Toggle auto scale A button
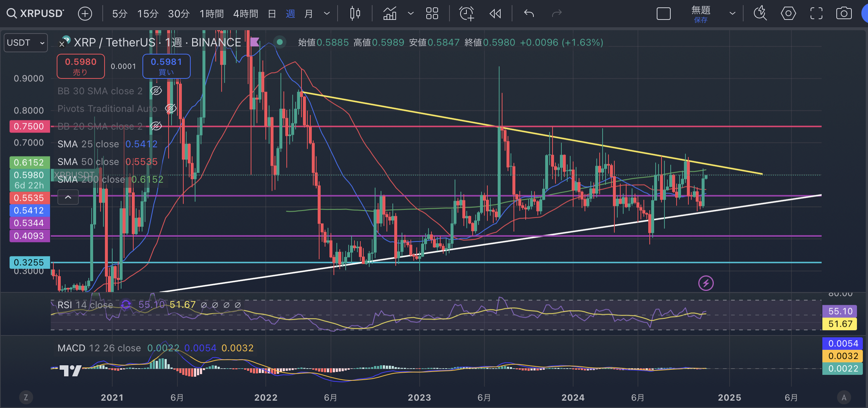The height and width of the screenshot is (408, 868). pos(844,398)
